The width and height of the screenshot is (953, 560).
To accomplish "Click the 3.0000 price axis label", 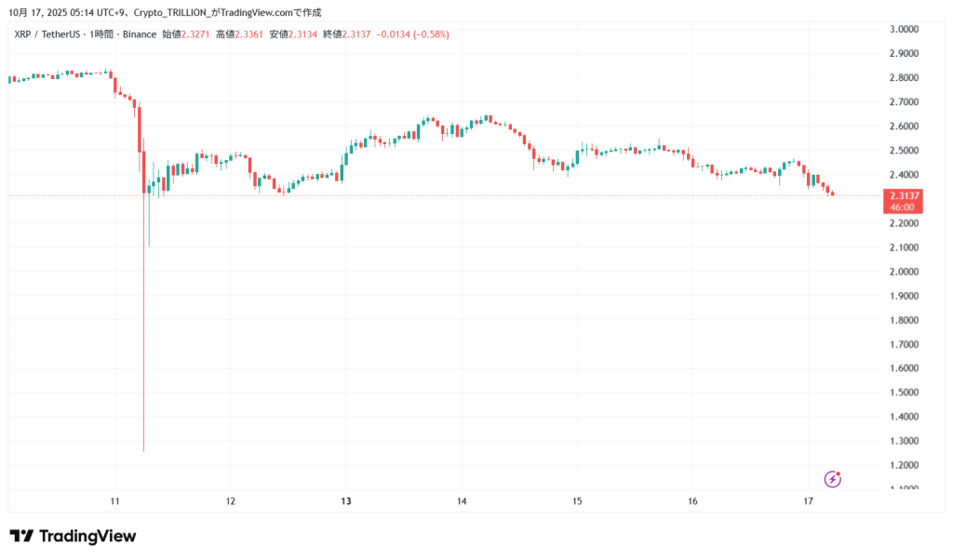I will pos(905,29).
